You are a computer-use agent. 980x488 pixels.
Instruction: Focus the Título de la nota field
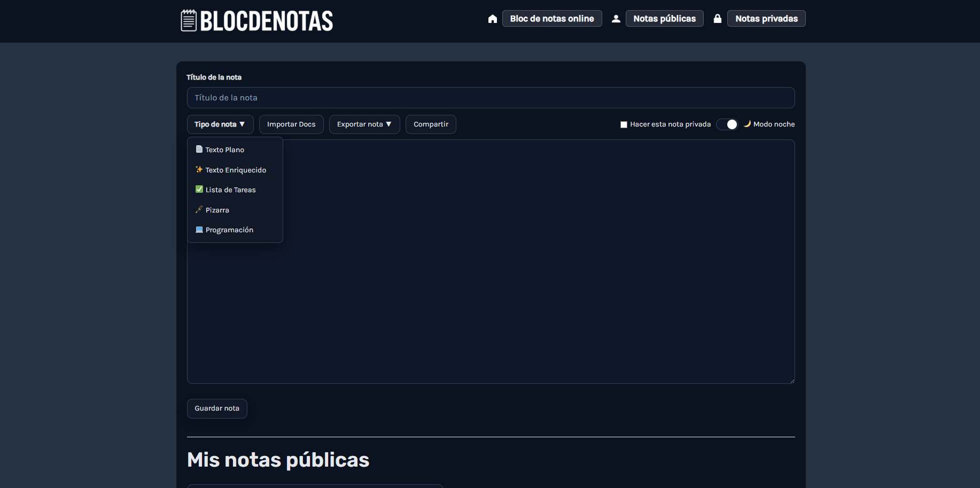491,98
